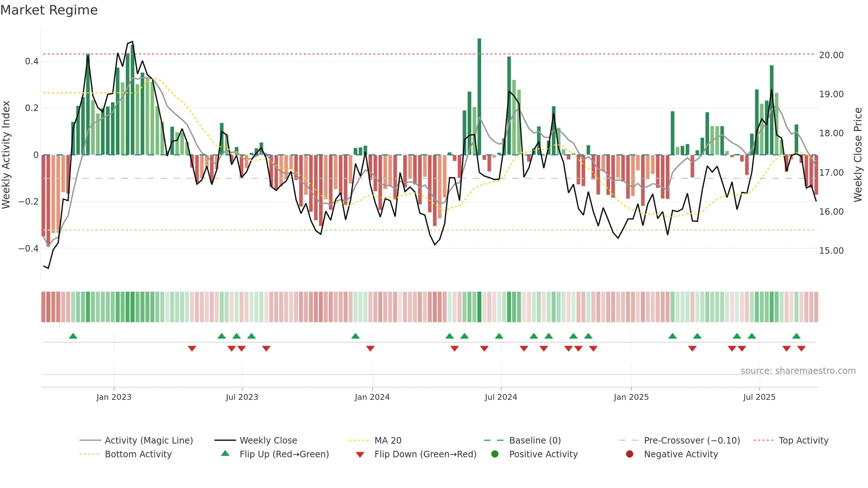Click the source: sharemaestro.com text
This screenshot has height=488, width=868.
[x=798, y=371]
